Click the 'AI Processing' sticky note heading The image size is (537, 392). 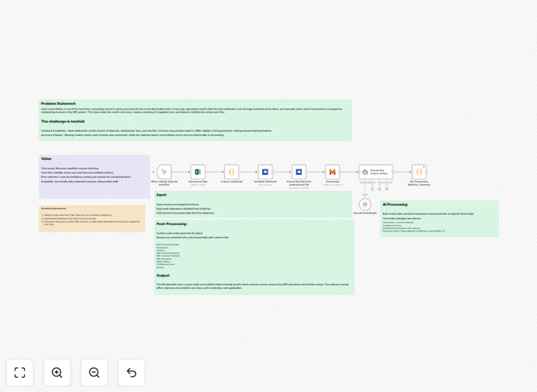395,204
